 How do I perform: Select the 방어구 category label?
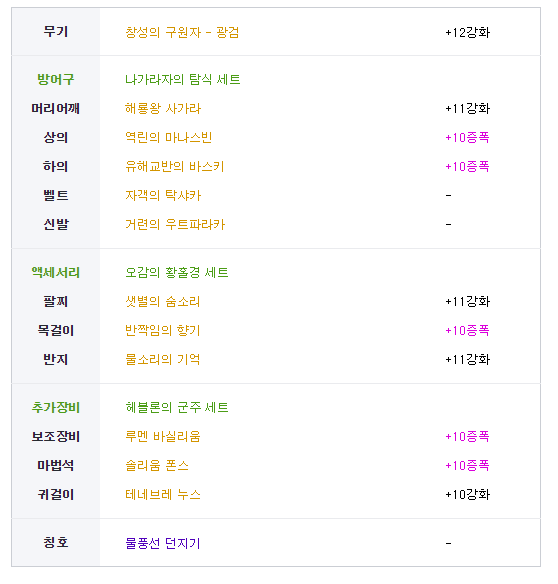coord(56,79)
